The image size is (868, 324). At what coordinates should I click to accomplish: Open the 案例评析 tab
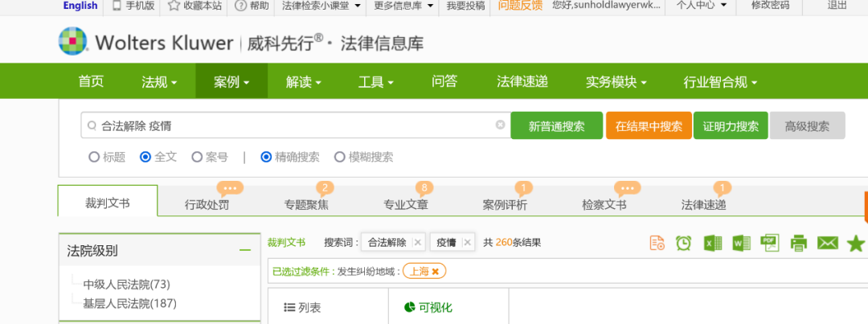pyautogui.click(x=505, y=204)
